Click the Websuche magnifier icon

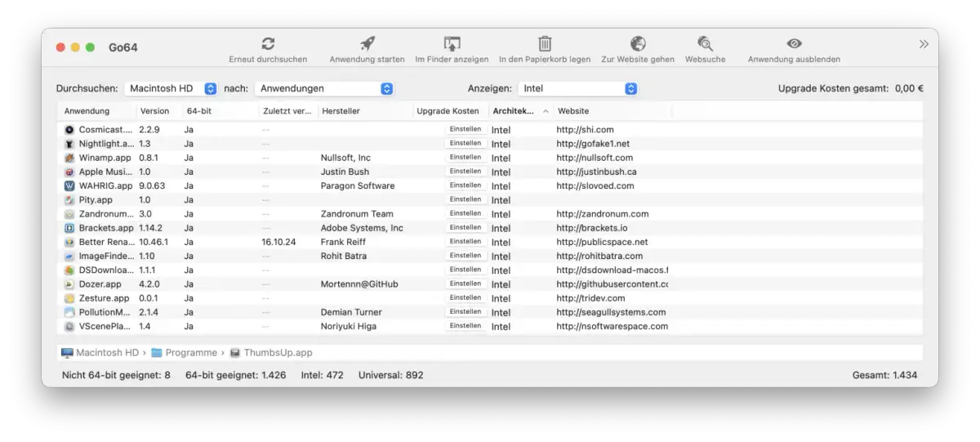[x=705, y=44]
